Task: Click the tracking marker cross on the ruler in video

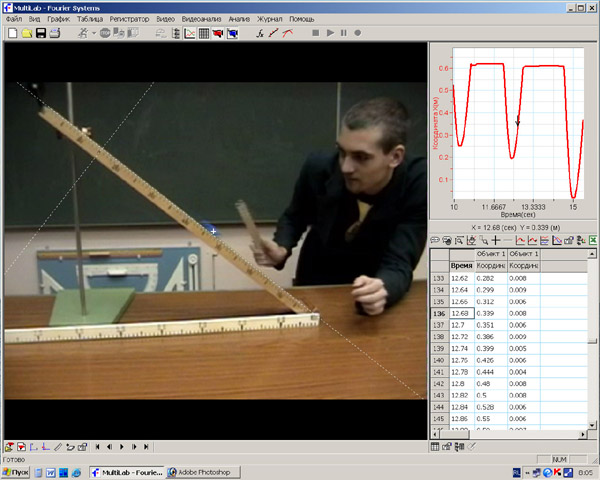Action: pyautogui.click(x=214, y=231)
